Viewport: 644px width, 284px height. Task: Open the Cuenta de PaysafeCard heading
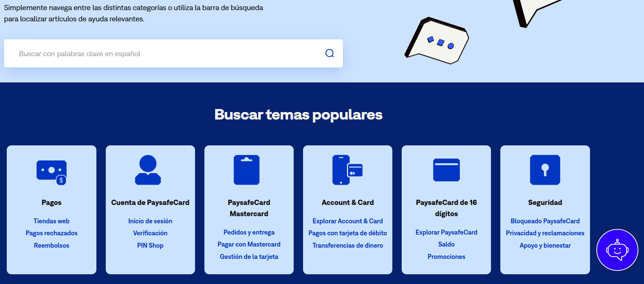click(150, 202)
